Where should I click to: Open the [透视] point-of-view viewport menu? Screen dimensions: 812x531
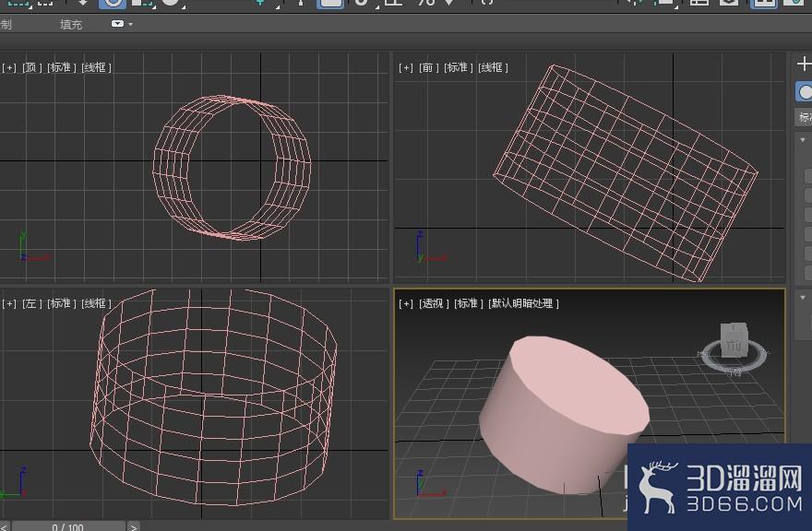pyautogui.click(x=434, y=303)
